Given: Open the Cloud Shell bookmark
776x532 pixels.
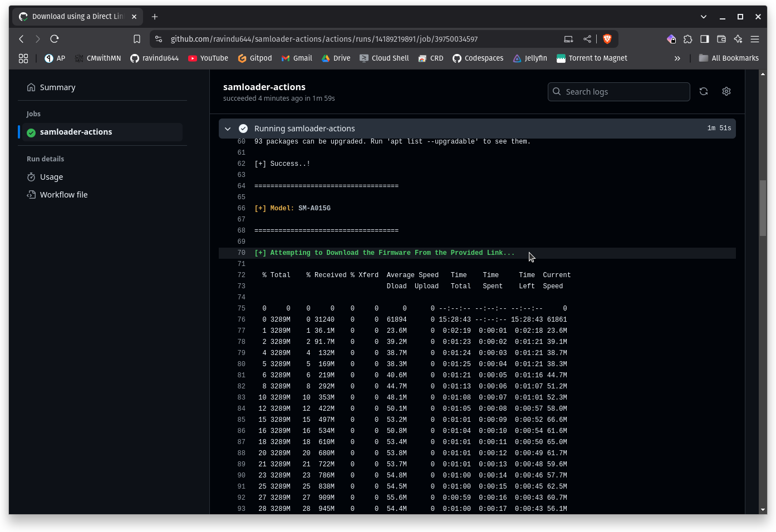Looking at the screenshot, I should (385, 58).
